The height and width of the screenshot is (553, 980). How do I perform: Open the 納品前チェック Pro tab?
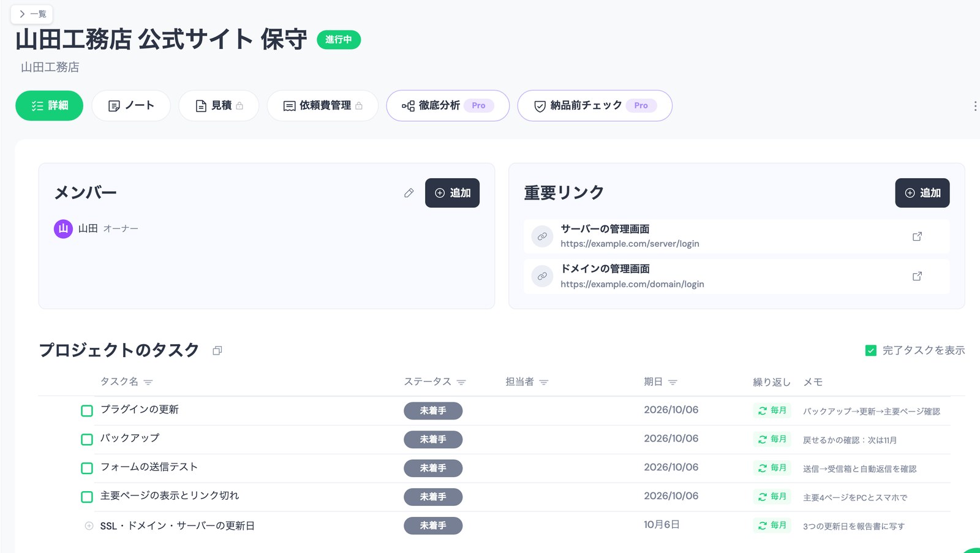coord(595,106)
